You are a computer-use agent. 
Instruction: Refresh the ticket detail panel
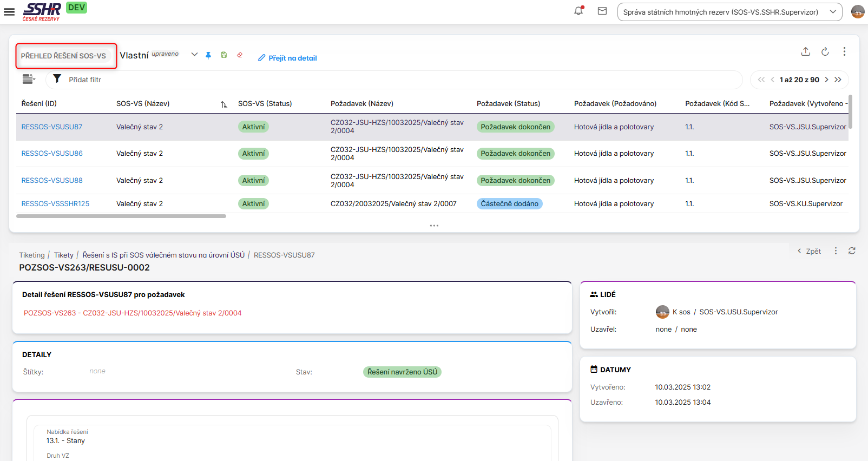coord(852,251)
